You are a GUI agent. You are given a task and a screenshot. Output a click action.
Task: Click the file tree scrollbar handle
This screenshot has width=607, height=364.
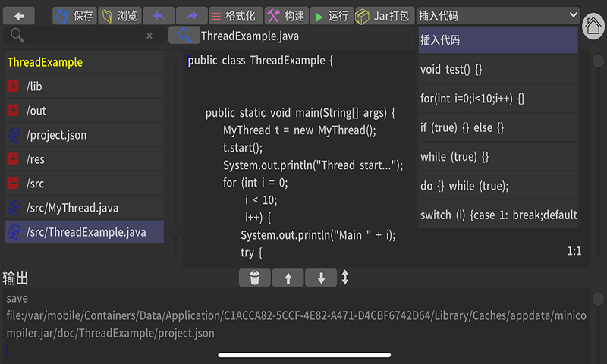[x=175, y=231]
